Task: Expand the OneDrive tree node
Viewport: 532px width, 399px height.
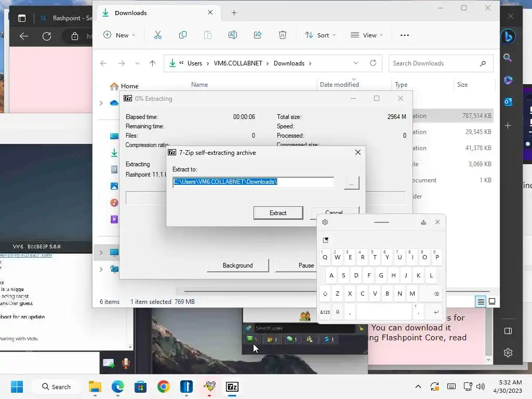Action: coord(101,103)
